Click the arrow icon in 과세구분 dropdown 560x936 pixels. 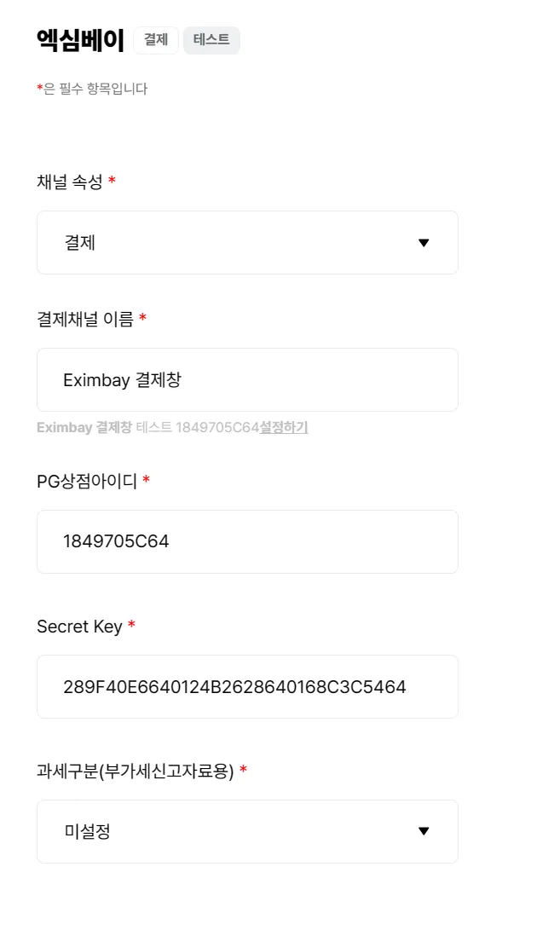click(424, 832)
